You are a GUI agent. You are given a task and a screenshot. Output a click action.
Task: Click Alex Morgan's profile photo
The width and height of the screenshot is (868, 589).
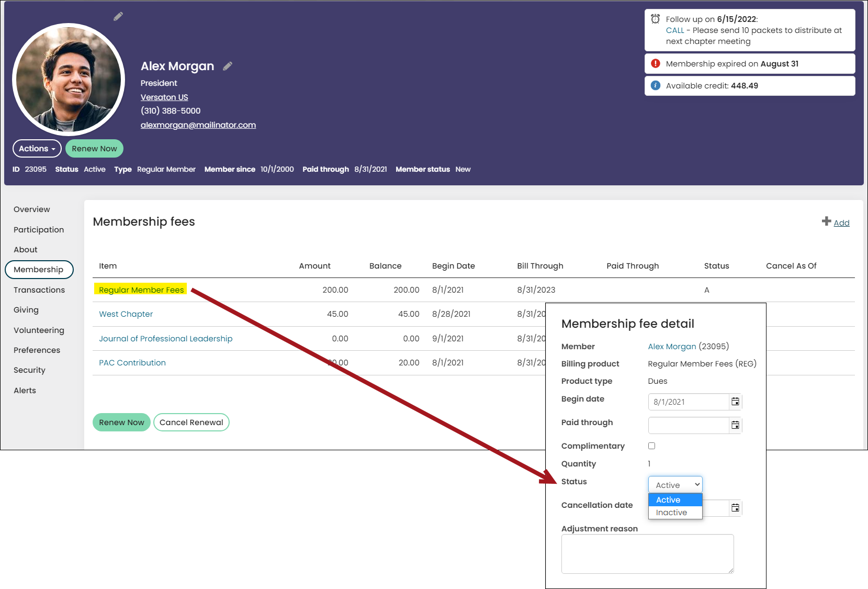pyautogui.click(x=69, y=80)
